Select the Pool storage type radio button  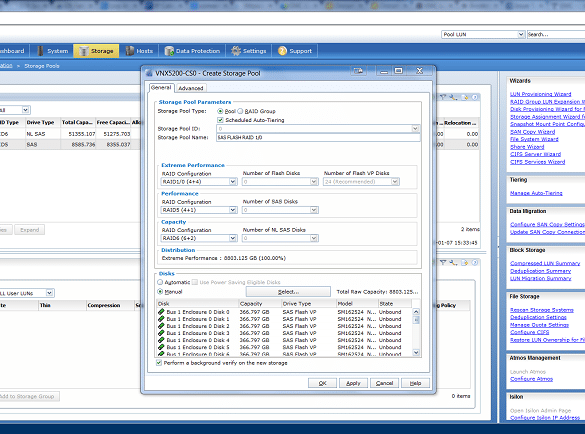click(220, 111)
